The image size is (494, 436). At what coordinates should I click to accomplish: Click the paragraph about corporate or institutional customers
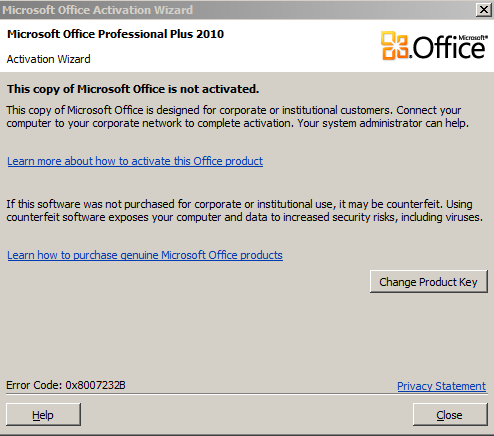pos(237,117)
